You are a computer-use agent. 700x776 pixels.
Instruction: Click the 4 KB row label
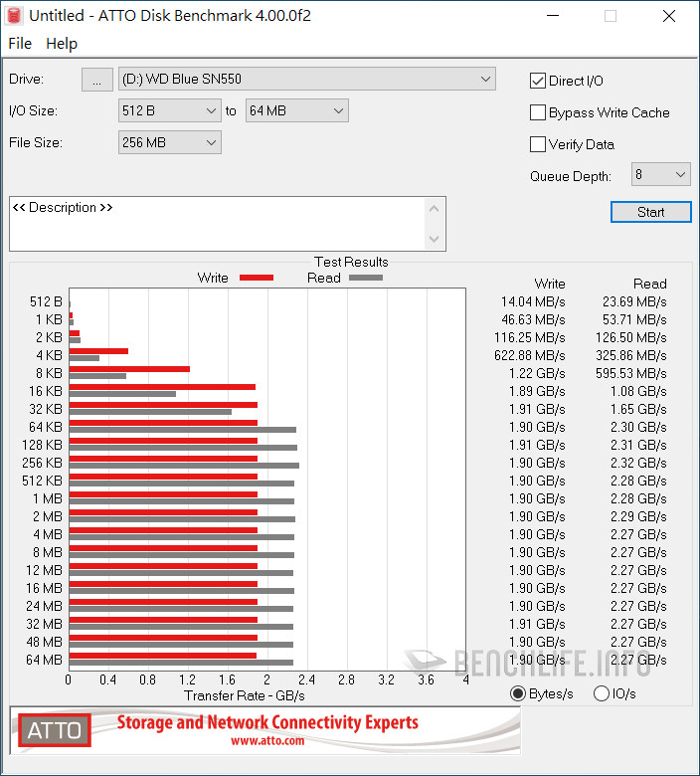coord(49,355)
